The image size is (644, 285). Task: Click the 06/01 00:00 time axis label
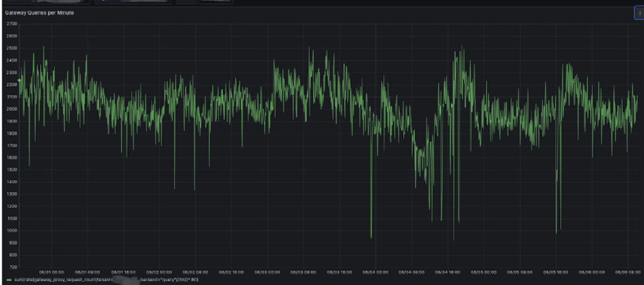(51, 272)
